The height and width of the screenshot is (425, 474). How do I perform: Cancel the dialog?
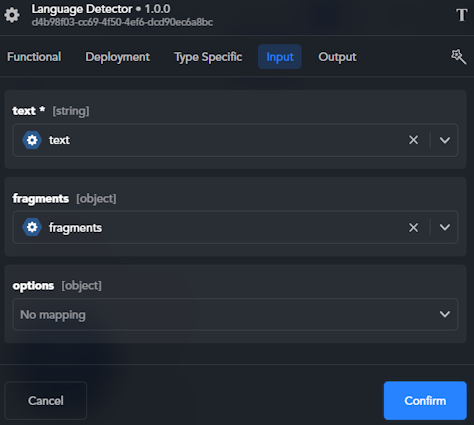tap(46, 401)
